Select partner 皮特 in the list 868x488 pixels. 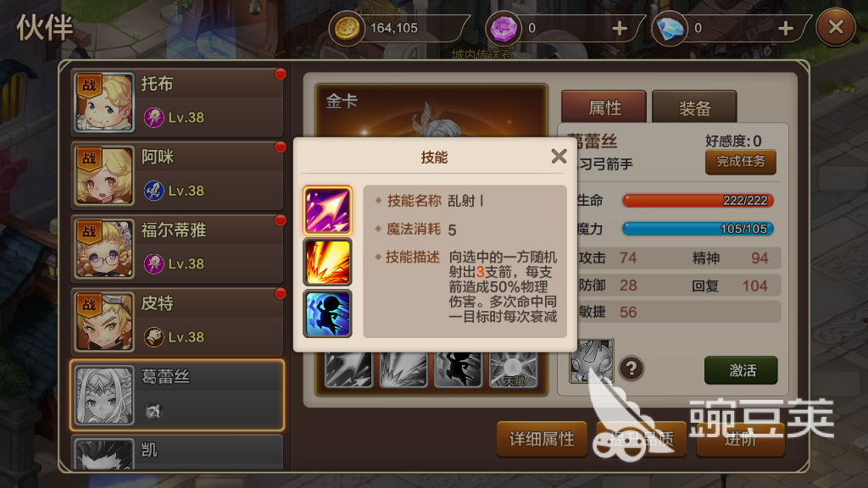[177, 321]
